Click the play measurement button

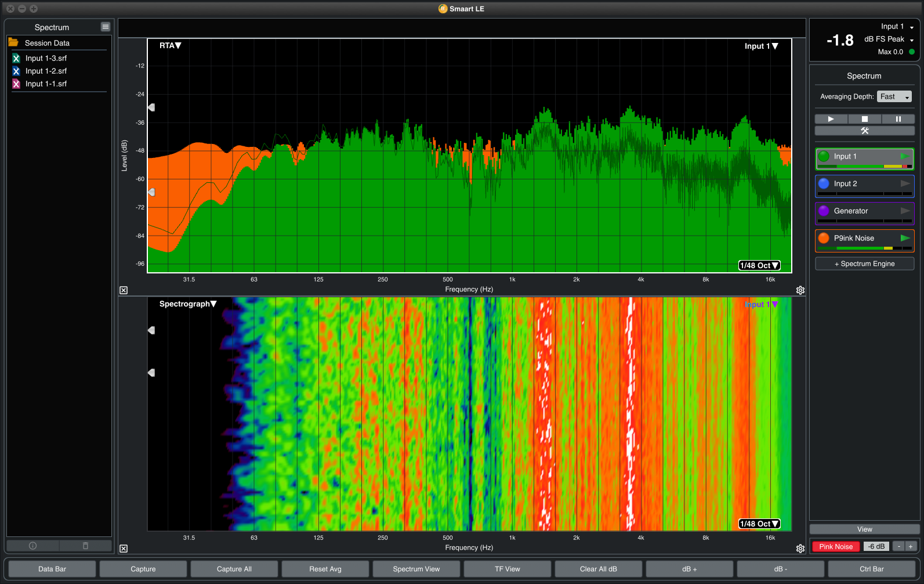(831, 119)
